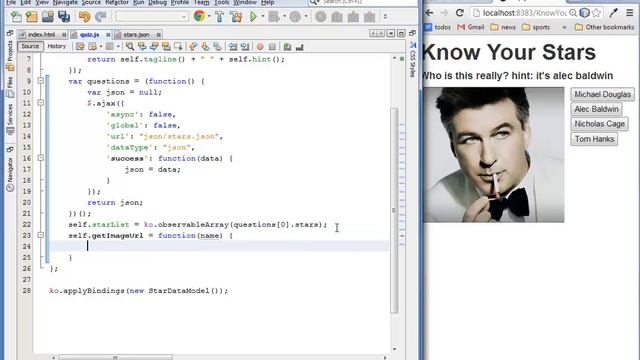
Task: Collapse the success function fold at line 16
Action: (x=40, y=158)
